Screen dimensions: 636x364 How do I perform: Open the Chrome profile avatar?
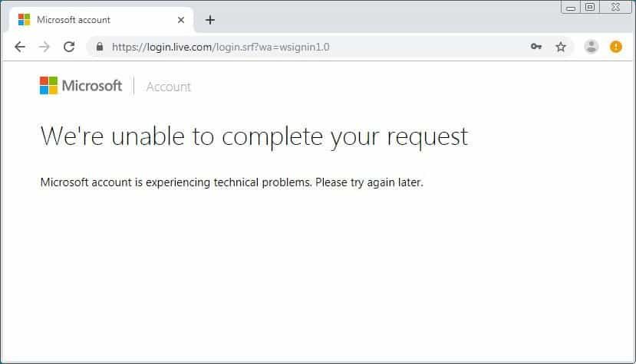click(591, 47)
